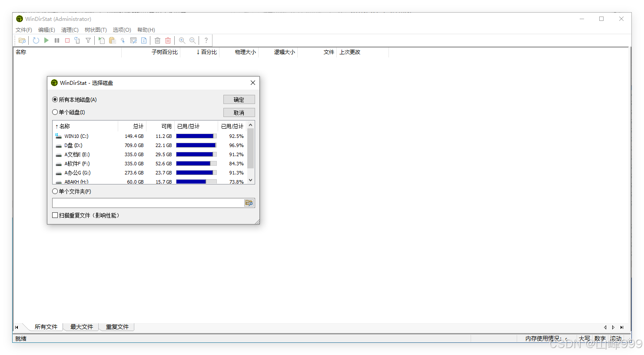Open the 树状图(T) menu
The image size is (644, 355).
click(96, 30)
